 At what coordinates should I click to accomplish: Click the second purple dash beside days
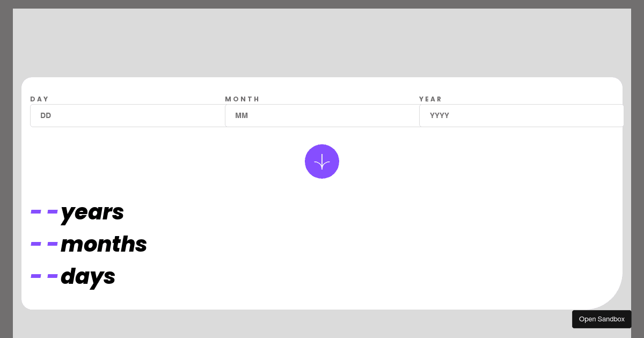pos(52,276)
